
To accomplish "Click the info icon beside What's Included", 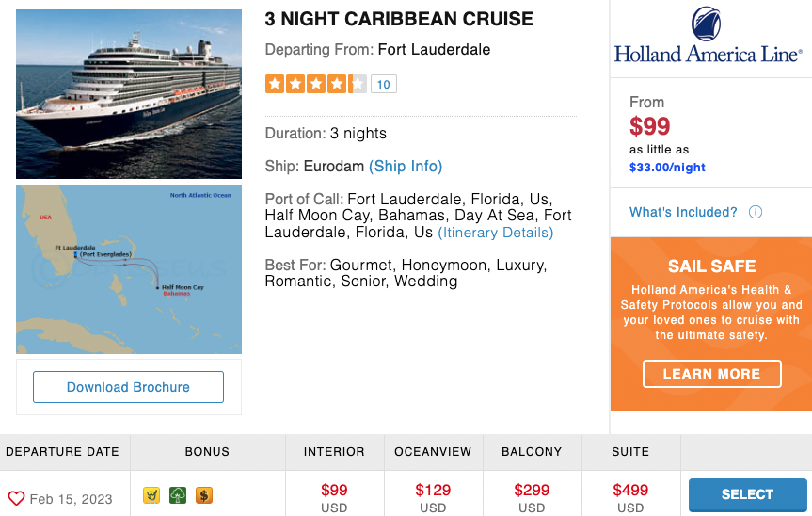I will (756, 212).
